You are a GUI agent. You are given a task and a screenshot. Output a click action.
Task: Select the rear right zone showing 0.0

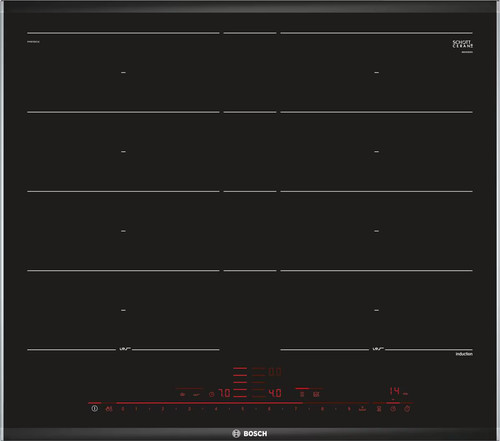(275, 372)
